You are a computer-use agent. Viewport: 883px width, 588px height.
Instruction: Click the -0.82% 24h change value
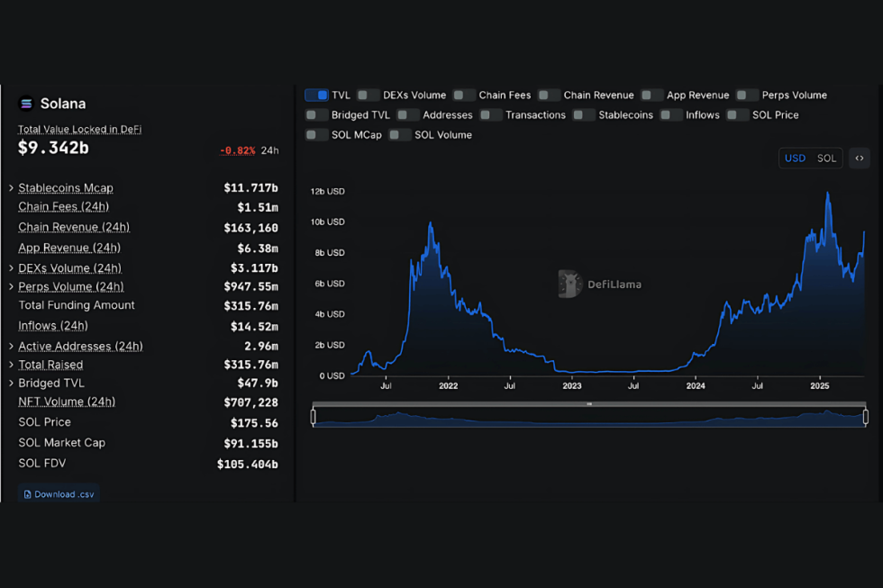pyautogui.click(x=237, y=150)
